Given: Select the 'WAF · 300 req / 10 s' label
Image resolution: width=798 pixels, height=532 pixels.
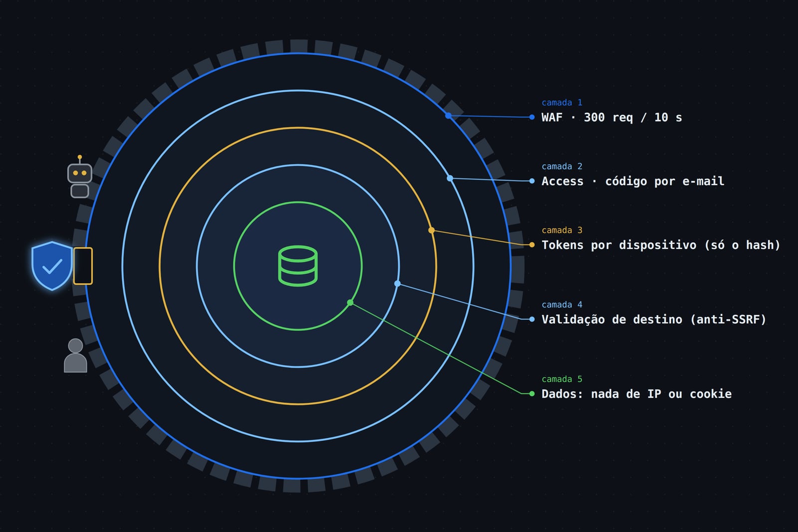Looking at the screenshot, I should tap(612, 118).
